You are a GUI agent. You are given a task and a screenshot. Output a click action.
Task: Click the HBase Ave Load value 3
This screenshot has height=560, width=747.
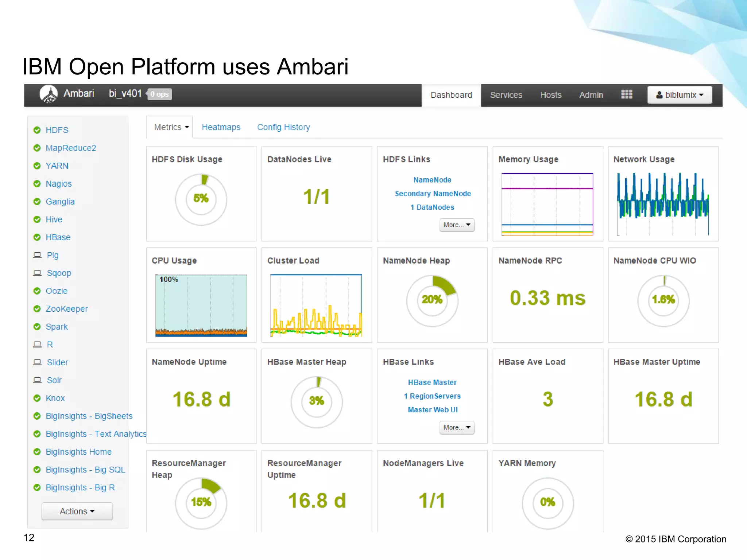pos(547,400)
